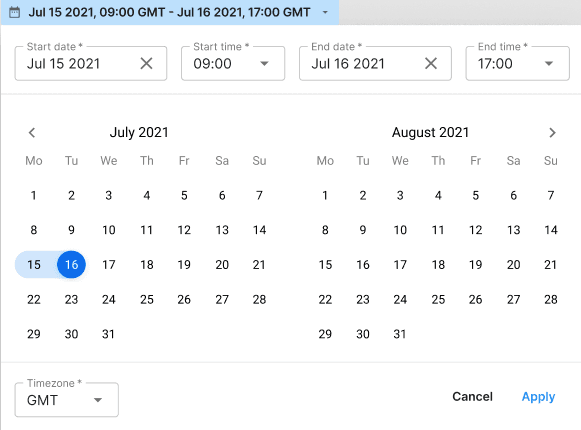Go to next month

pyautogui.click(x=552, y=133)
